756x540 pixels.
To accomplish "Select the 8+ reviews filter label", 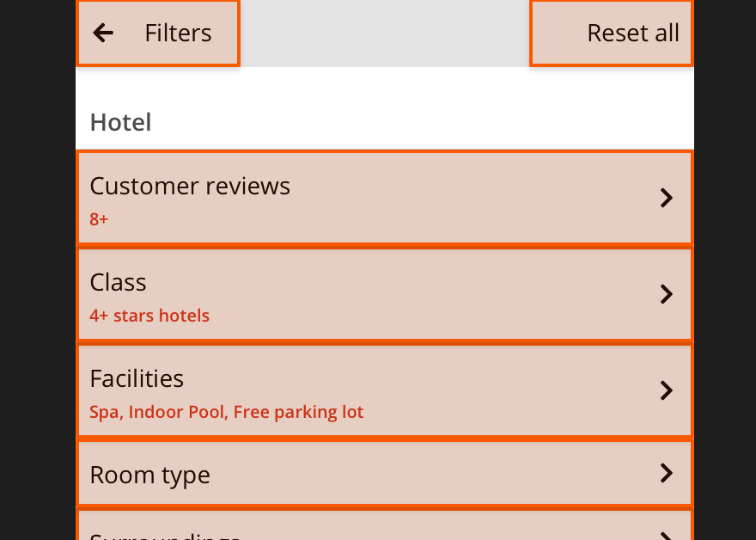I will coord(99,219).
